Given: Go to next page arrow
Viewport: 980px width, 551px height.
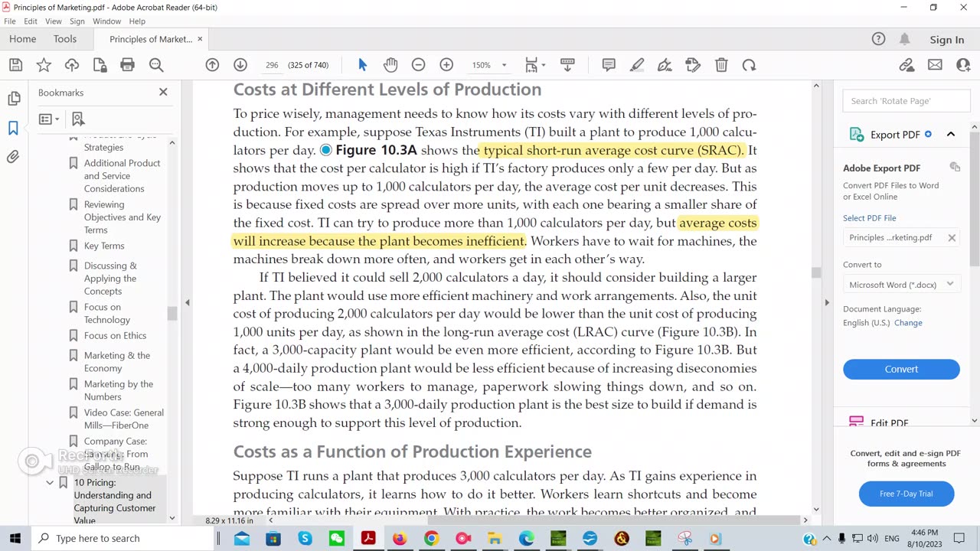Looking at the screenshot, I should [x=240, y=65].
